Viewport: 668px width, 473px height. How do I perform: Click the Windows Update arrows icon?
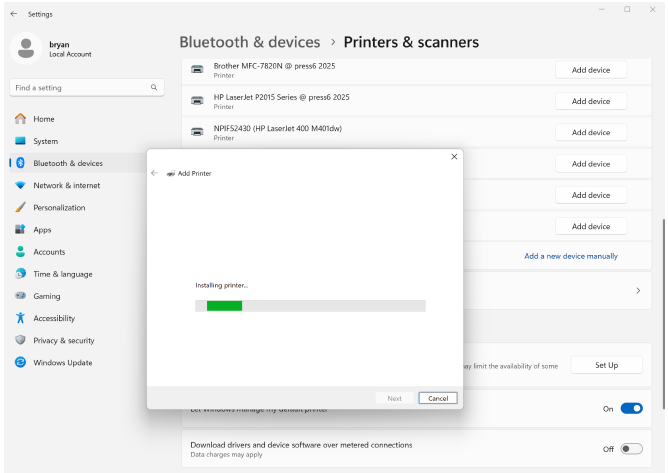tap(20, 362)
